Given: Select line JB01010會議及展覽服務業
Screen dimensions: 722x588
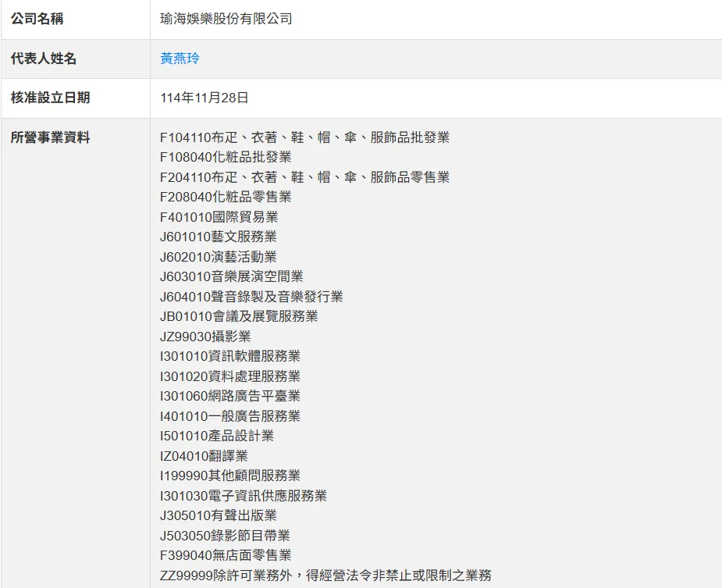Looking at the screenshot, I should (239, 316).
